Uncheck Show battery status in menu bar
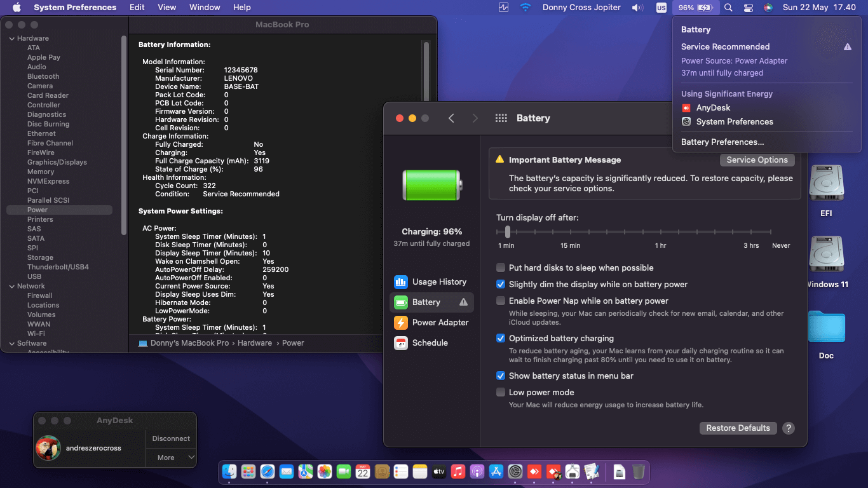Viewport: 868px width, 488px height. [x=501, y=376]
